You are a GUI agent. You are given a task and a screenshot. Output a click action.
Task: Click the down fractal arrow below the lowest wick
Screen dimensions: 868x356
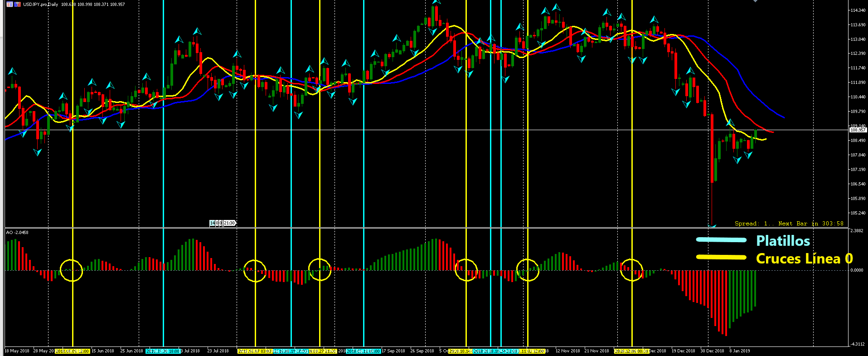pyautogui.click(x=712, y=225)
